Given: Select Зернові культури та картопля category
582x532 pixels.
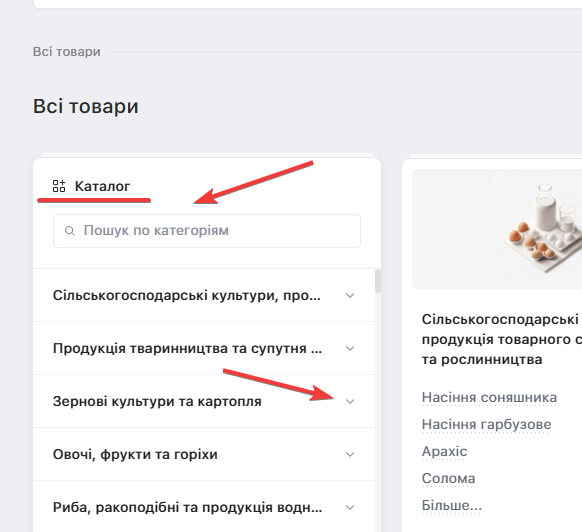Looking at the screenshot, I should (x=157, y=402).
